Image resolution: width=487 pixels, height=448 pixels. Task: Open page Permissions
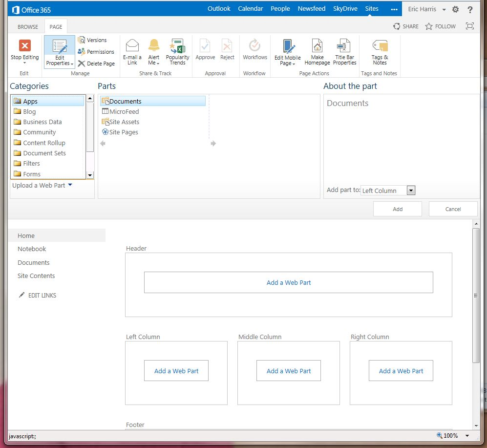(96, 52)
